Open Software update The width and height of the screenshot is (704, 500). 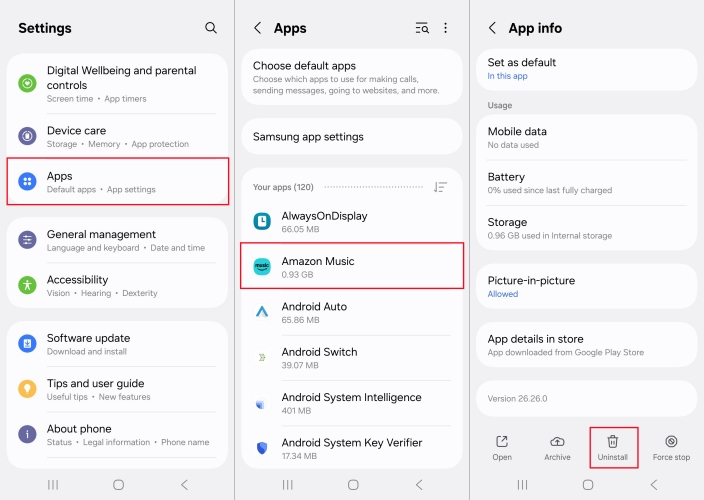click(118, 344)
